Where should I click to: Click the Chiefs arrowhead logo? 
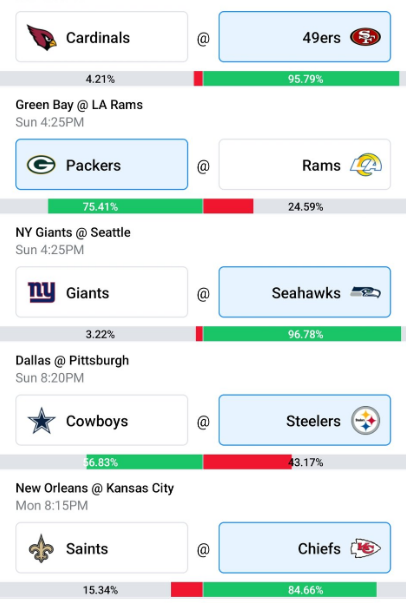coord(365,548)
